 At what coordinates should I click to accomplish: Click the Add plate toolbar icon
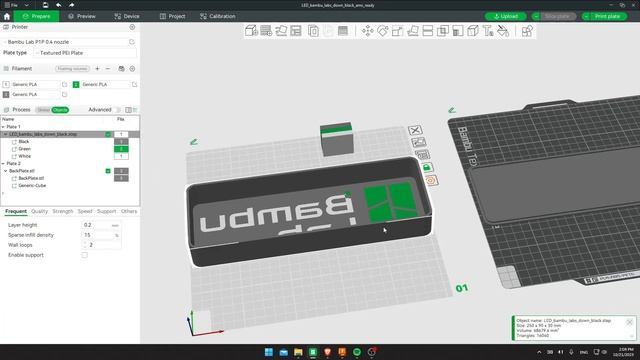pyautogui.click(x=266, y=31)
